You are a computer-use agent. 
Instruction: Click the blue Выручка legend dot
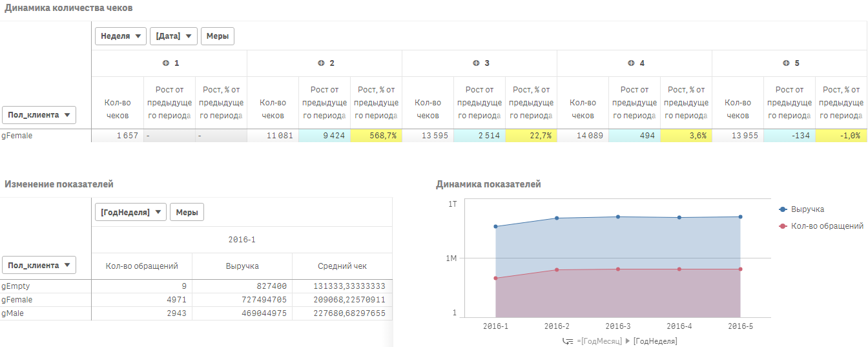783,209
